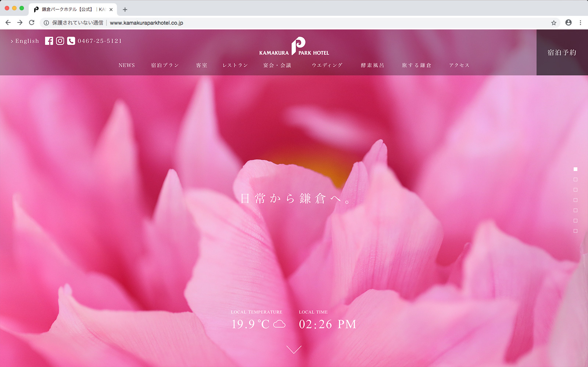Click the phone number 0467-25-5121
This screenshot has width=588, height=367.
[x=100, y=41]
